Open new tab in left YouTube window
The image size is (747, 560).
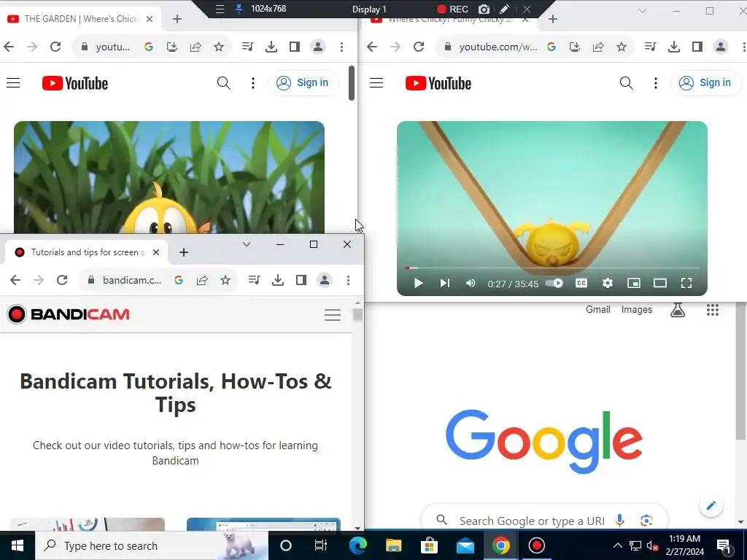click(x=177, y=19)
